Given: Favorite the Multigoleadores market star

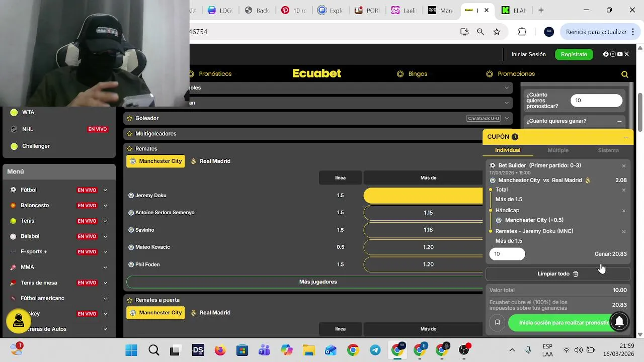Looking at the screenshot, I should tap(129, 134).
